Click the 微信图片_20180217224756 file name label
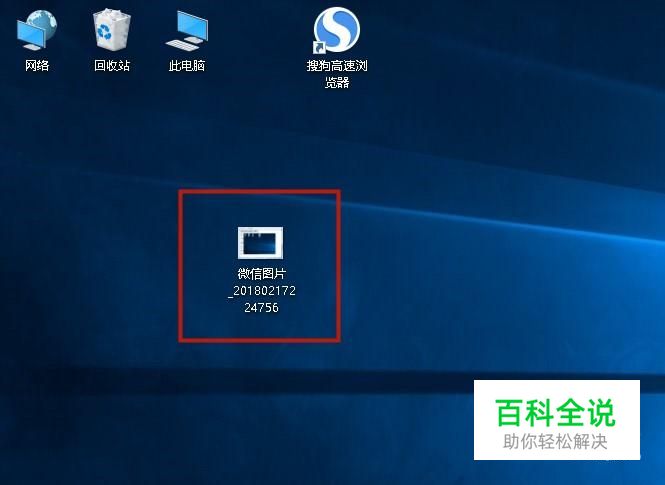This screenshot has width=665, height=485. coord(262,291)
